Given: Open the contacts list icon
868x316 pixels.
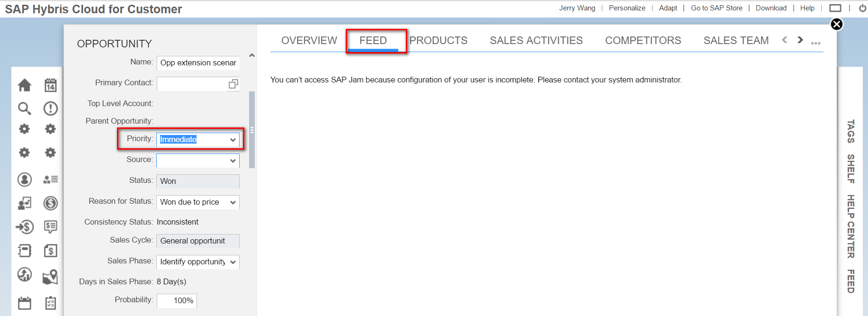Looking at the screenshot, I should click(x=51, y=180).
